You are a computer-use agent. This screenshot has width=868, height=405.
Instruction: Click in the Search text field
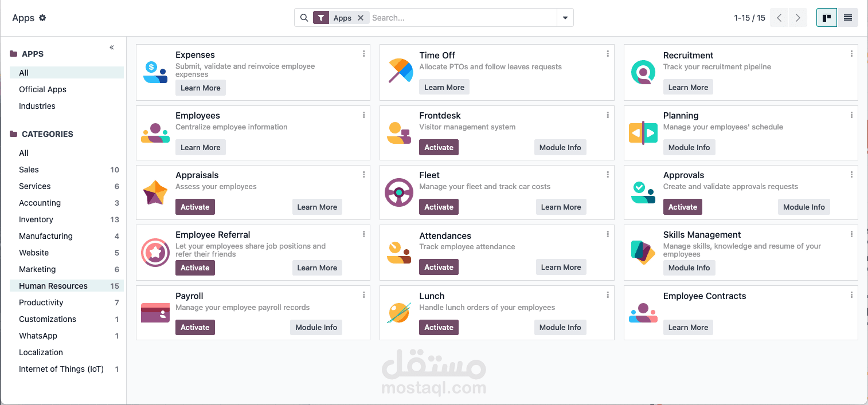(463, 18)
